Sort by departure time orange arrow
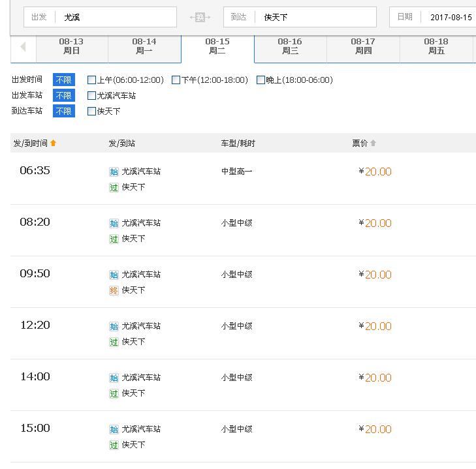The width and height of the screenshot is (476, 469). click(53, 143)
